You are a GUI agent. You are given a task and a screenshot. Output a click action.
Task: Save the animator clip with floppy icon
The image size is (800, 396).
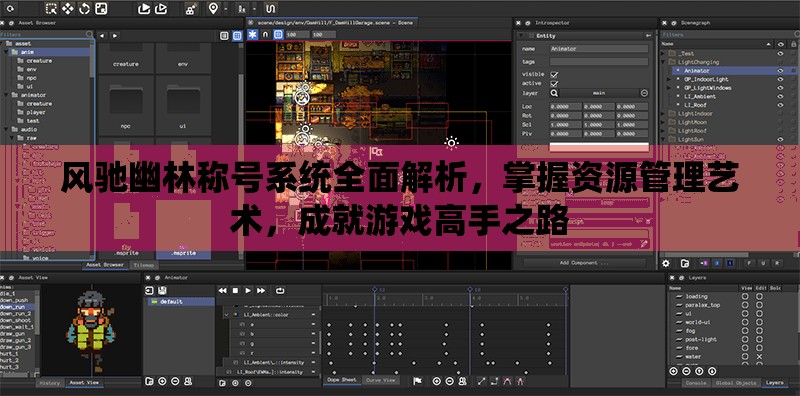(x=162, y=290)
